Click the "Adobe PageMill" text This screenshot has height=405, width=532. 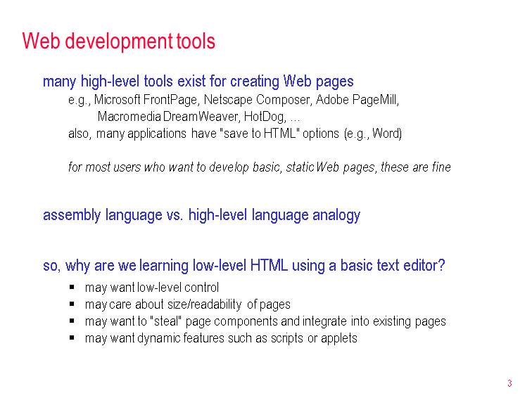point(357,100)
